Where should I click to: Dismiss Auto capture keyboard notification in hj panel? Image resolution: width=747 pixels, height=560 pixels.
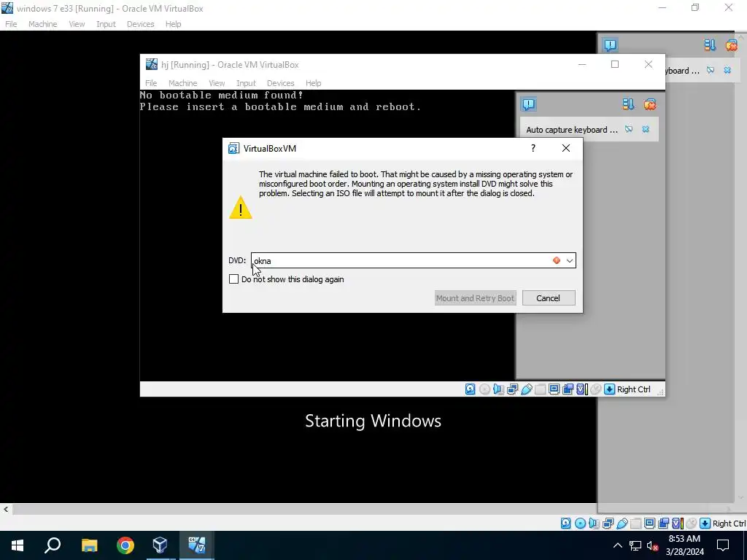click(x=646, y=129)
